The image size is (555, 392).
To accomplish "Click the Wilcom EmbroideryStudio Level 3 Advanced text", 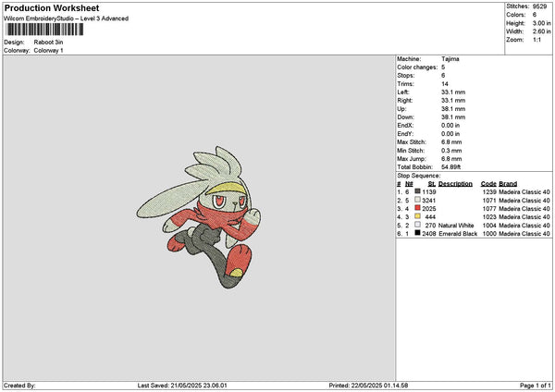I will pos(67,18).
